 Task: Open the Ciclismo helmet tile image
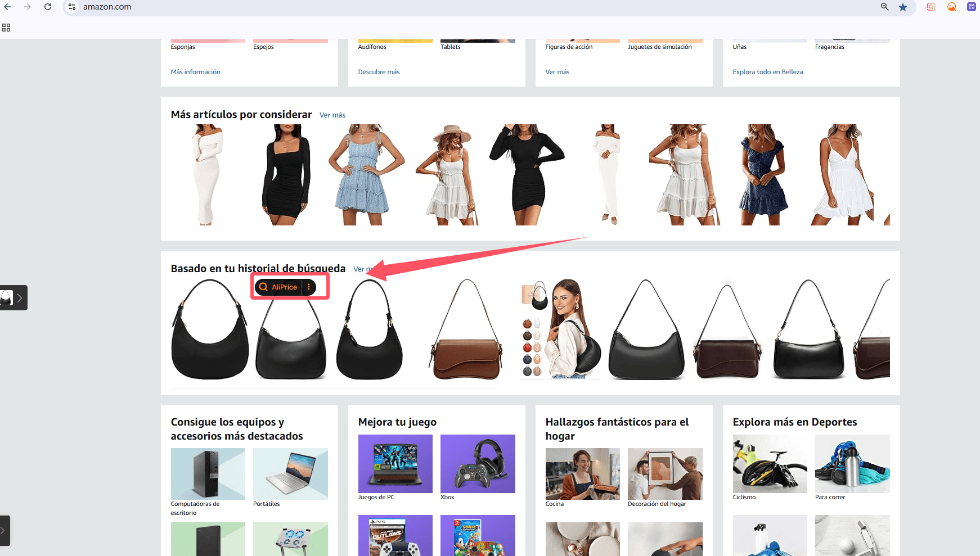tap(770, 464)
